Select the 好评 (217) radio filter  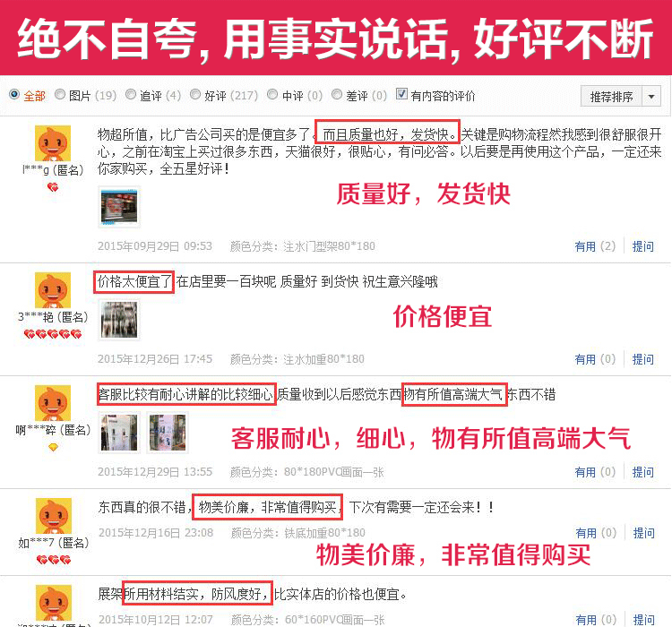point(195,94)
